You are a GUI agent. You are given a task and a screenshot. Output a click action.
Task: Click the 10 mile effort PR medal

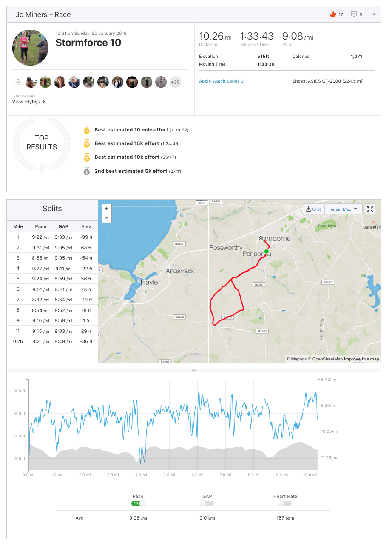click(87, 130)
